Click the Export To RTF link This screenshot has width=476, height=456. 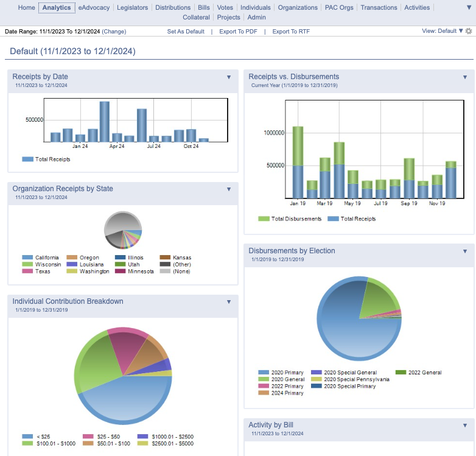pos(291,32)
